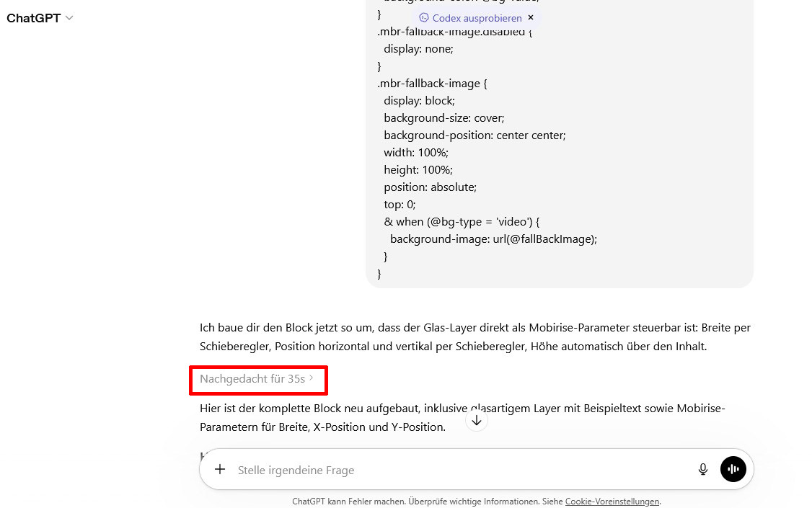Click the .mbr-fallback-image { selector line
The image size is (812, 508).
(x=432, y=84)
